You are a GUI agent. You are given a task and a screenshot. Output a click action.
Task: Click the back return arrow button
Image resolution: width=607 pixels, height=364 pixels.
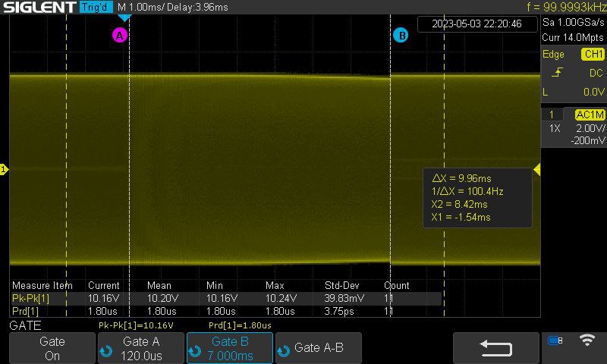(496, 348)
